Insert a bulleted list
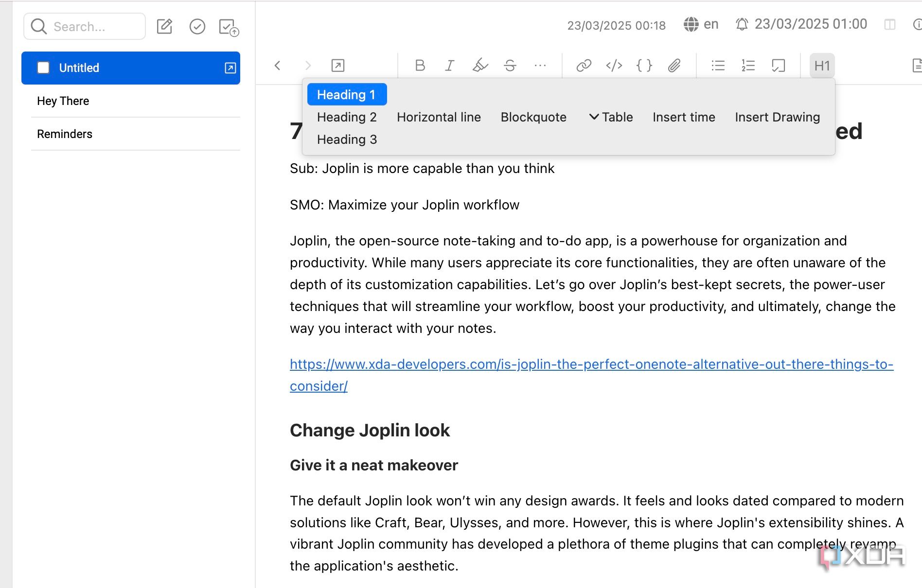The width and height of the screenshot is (922, 588). [x=718, y=65]
